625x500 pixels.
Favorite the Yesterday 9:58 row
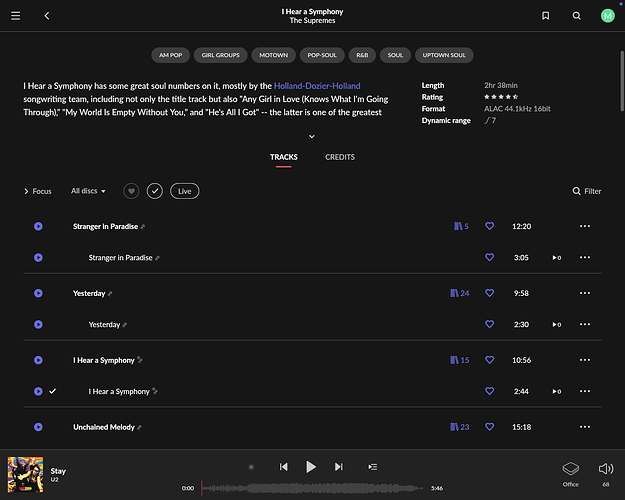pyautogui.click(x=489, y=293)
